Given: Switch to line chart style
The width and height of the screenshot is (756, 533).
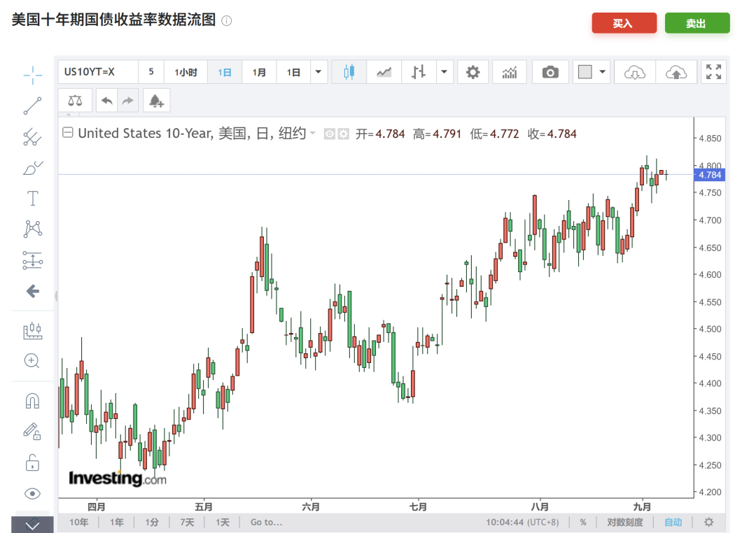Looking at the screenshot, I should coord(384,72).
